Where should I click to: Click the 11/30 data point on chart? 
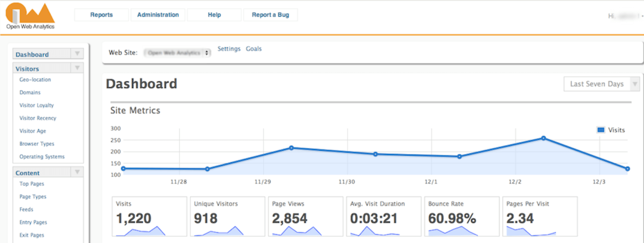375,154
